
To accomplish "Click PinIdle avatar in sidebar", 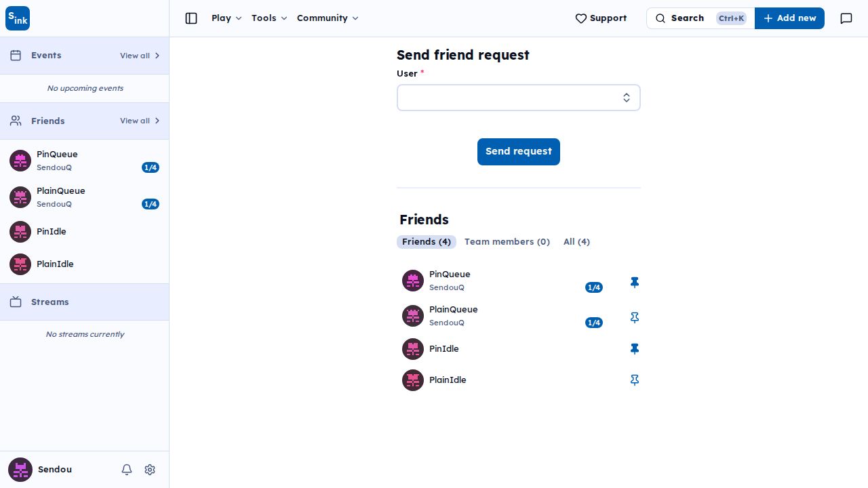I will pos(20,232).
